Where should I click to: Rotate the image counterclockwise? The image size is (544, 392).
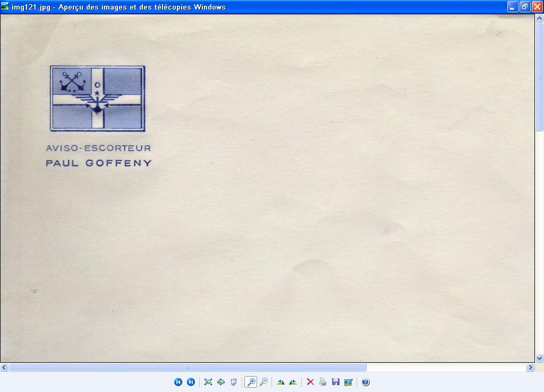[x=293, y=382]
